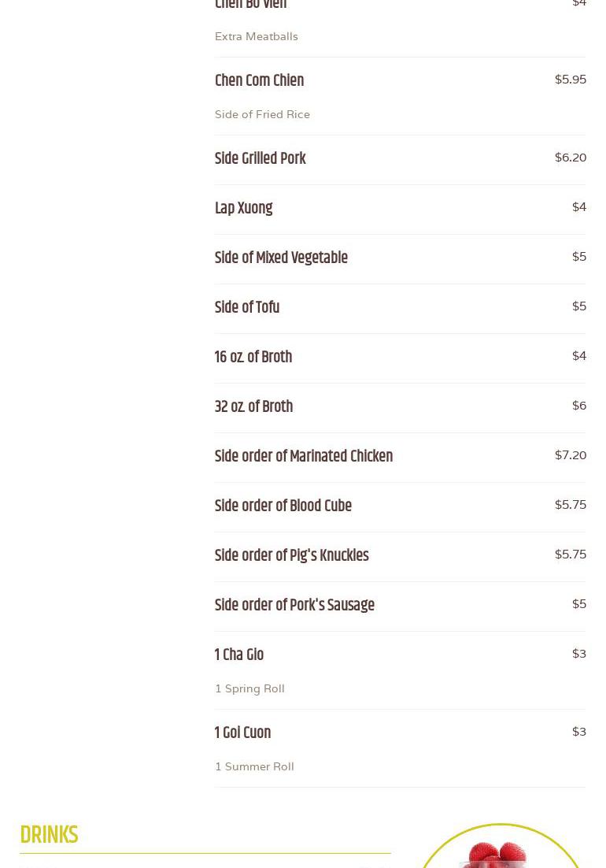Click the $7.20 Marinated Chicken price
Image resolution: width=606 pixels, height=868 pixels.
570,455
